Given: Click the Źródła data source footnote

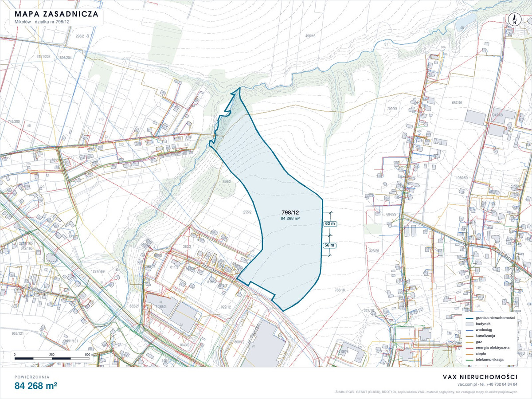Looking at the screenshot, I should tap(426, 392).
